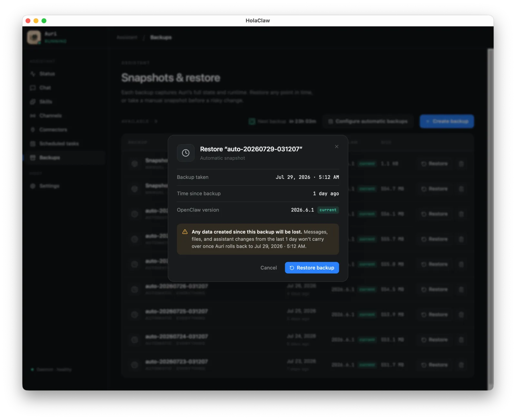This screenshot has height=420, width=516.
Task: Delete the auto-20260725-031207 backup via trash icon
Action: click(461, 315)
